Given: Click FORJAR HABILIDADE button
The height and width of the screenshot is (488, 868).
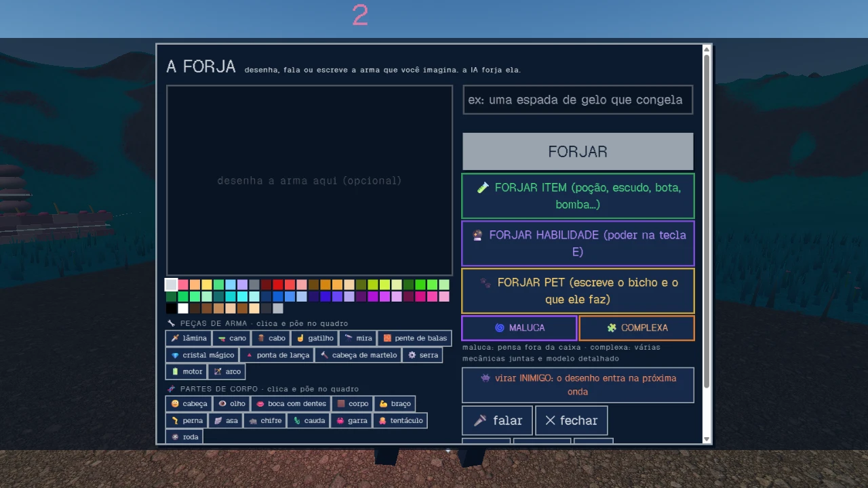Looking at the screenshot, I should [578, 243].
